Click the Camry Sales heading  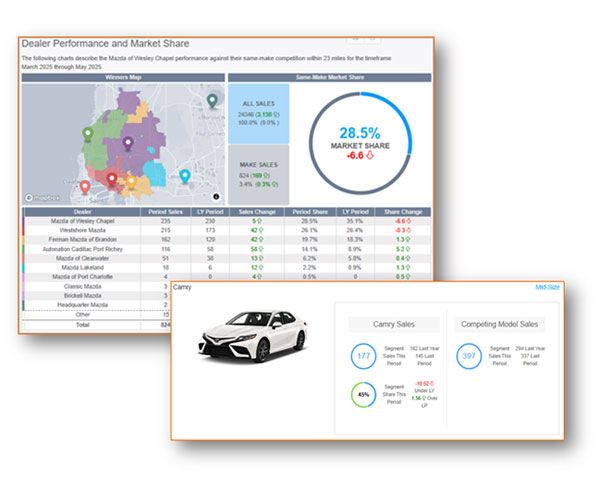394,324
